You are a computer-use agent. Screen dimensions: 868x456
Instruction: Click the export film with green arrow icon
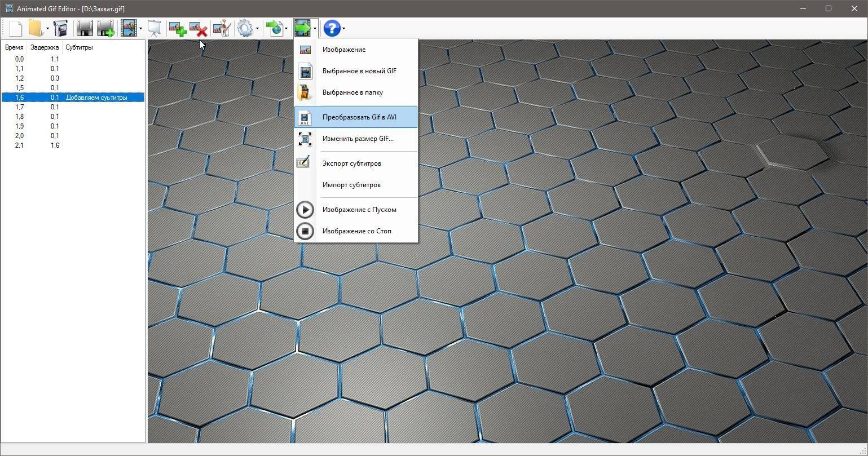[x=303, y=28]
